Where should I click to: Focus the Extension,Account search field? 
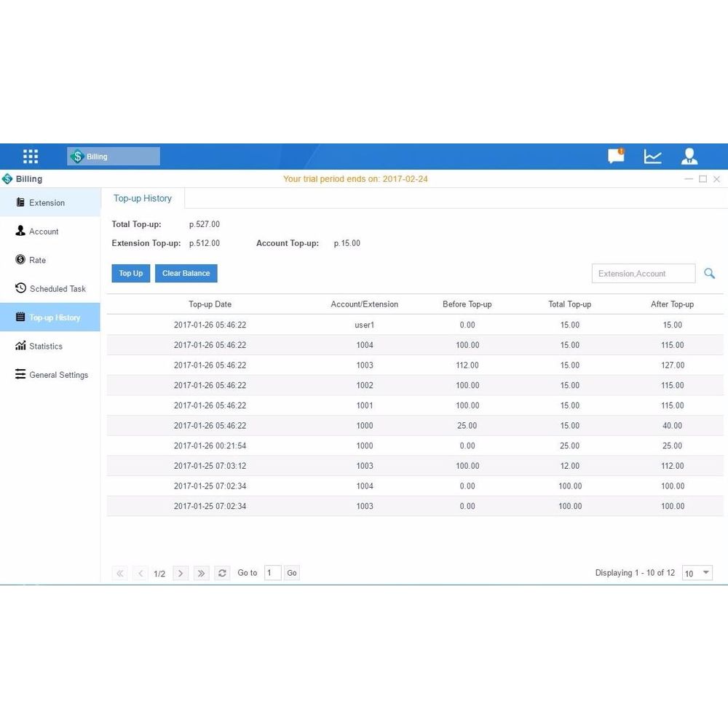click(644, 274)
